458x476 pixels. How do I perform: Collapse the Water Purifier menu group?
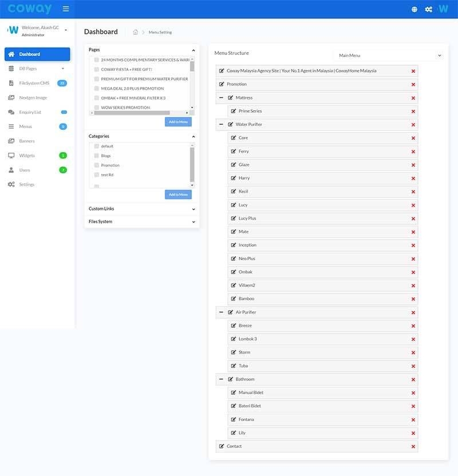(222, 124)
